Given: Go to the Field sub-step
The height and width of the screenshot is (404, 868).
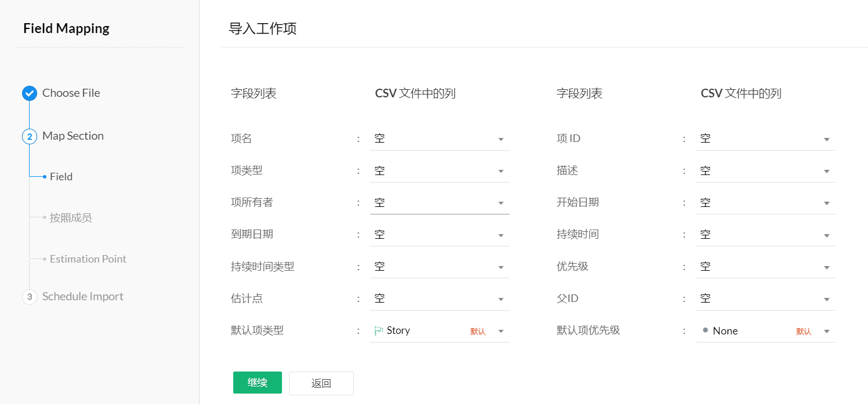Looking at the screenshot, I should pyautogui.click(x=61, y=177).
